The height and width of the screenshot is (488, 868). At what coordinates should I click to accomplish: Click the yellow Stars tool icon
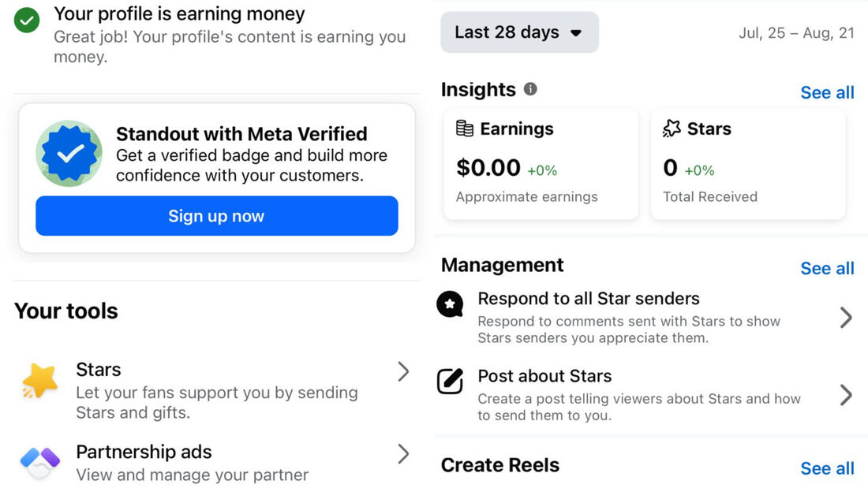[40, 381]
